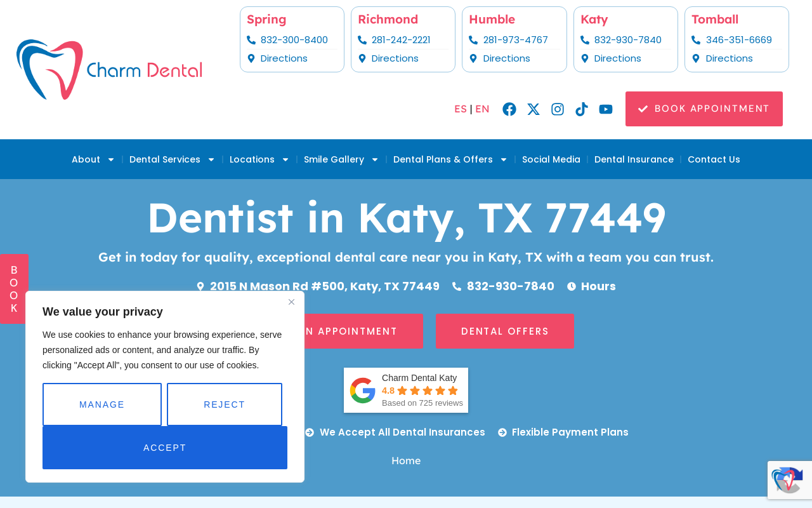Open the Dental Services menu item
The image size is (812, 508).
tap(165, 159)
